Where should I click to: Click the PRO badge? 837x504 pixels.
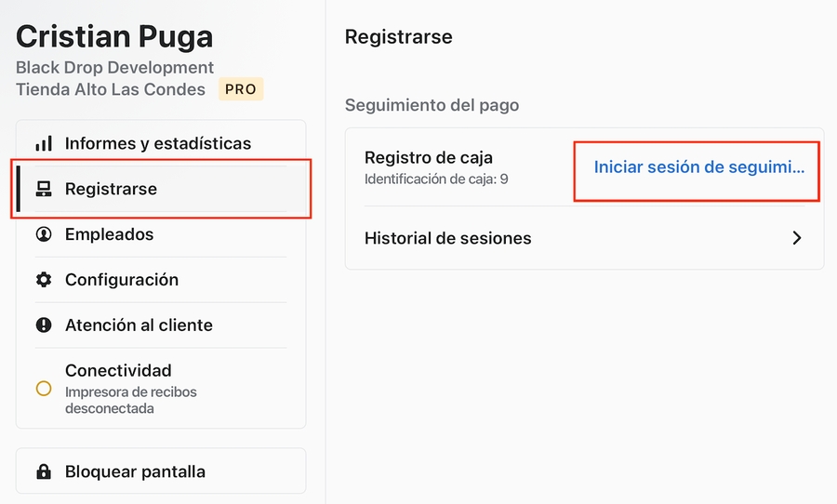(241, 89)
